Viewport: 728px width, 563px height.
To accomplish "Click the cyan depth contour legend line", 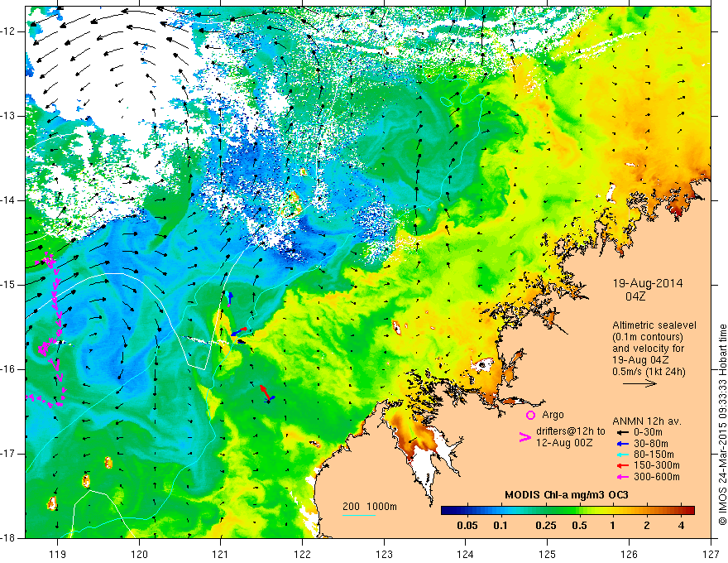I will click(x=359, y=515).
